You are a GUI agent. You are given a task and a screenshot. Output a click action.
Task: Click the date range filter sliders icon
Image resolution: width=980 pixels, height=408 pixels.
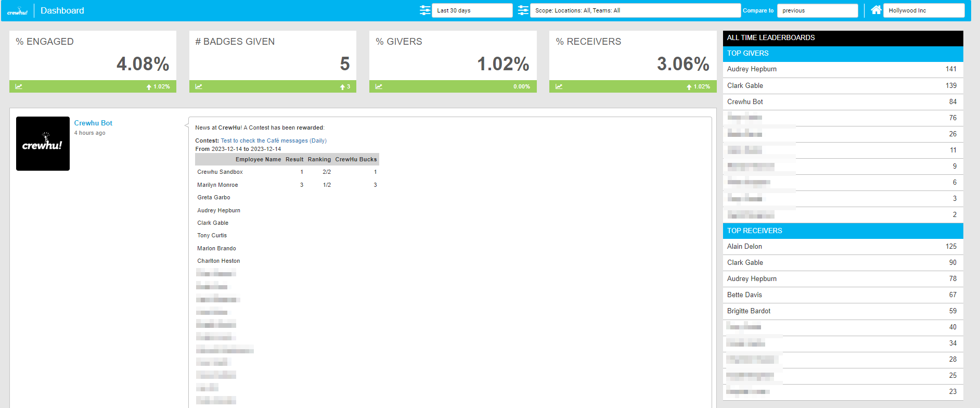click(x=425, y=10)
